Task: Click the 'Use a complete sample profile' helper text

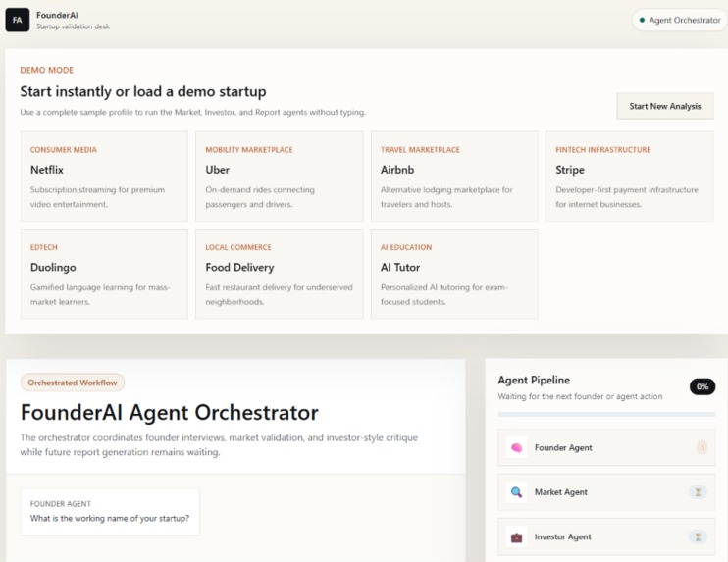Action: tap(192, 113)
